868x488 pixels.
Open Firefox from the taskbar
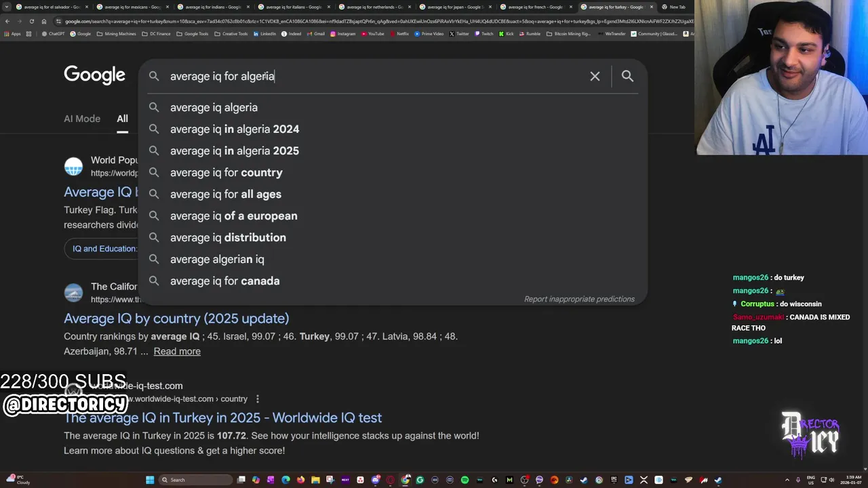[x=300, y=480]
